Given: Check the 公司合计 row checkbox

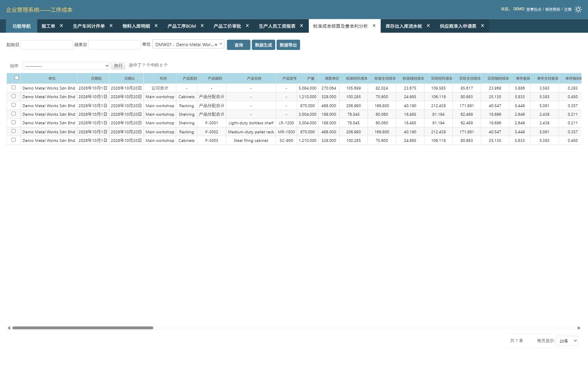Looking at the screenshot, I should click(x=13, y=88).
